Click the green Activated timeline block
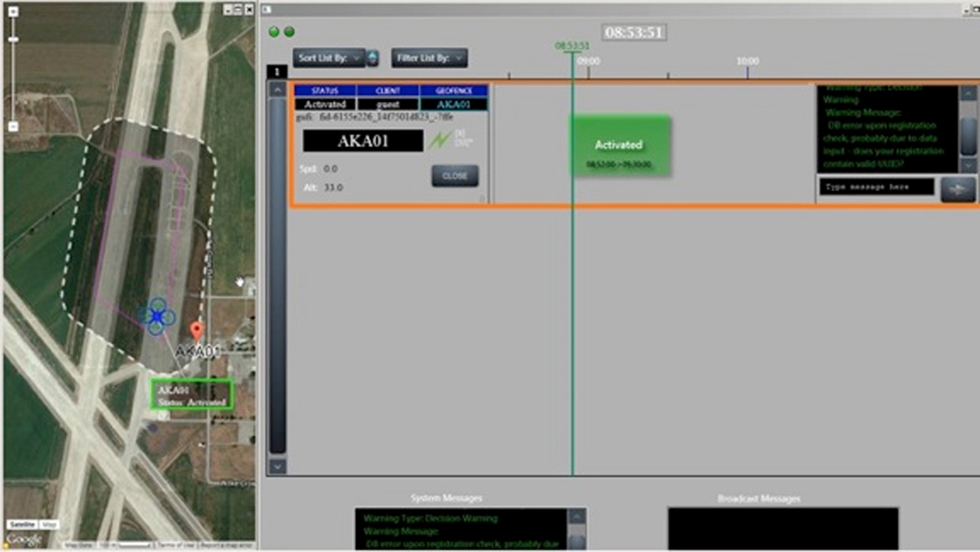Screen dimensions: 980x552 (x=619, y=146)
